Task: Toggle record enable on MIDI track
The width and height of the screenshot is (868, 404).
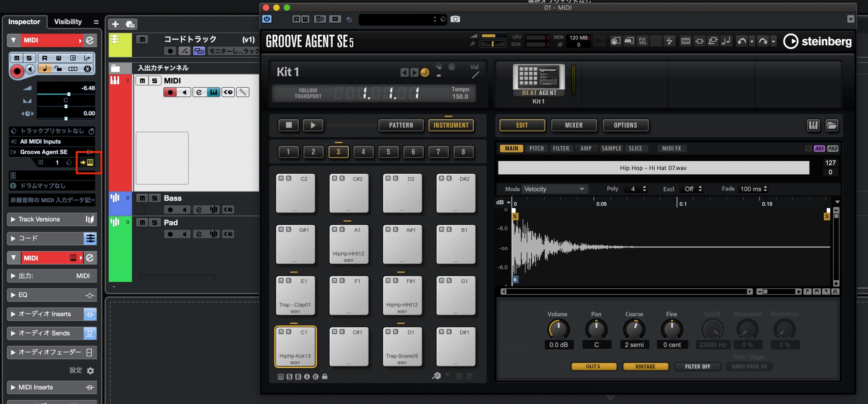Action: tap(170, 92)
